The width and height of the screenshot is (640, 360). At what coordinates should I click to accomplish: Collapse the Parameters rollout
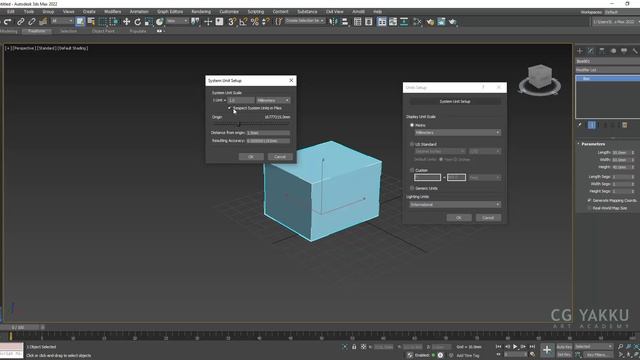(593, 144)
